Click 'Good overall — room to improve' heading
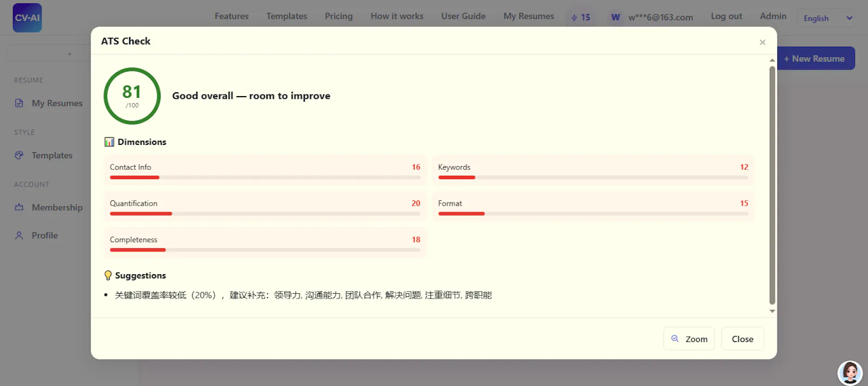The height and width of the screenshot is (386, 868). 251,96
